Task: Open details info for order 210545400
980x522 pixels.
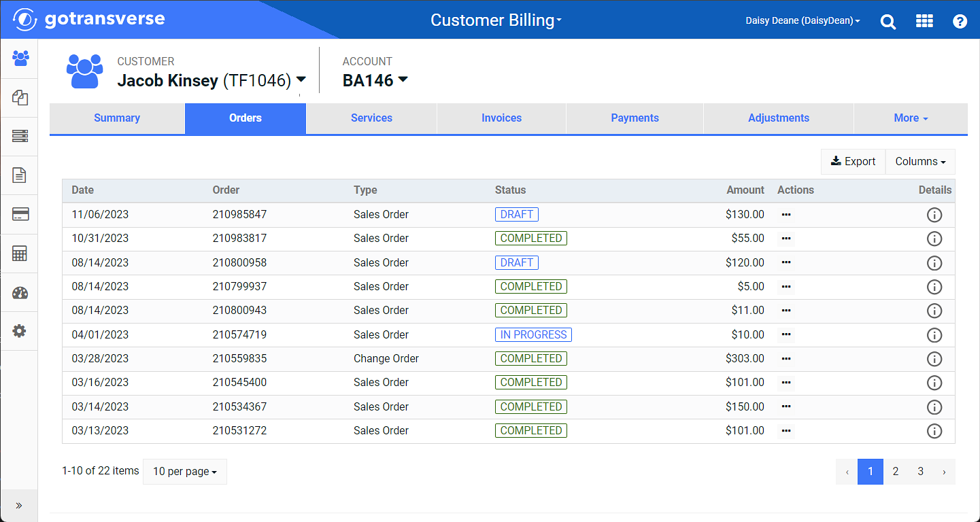Action: (934, 383)
